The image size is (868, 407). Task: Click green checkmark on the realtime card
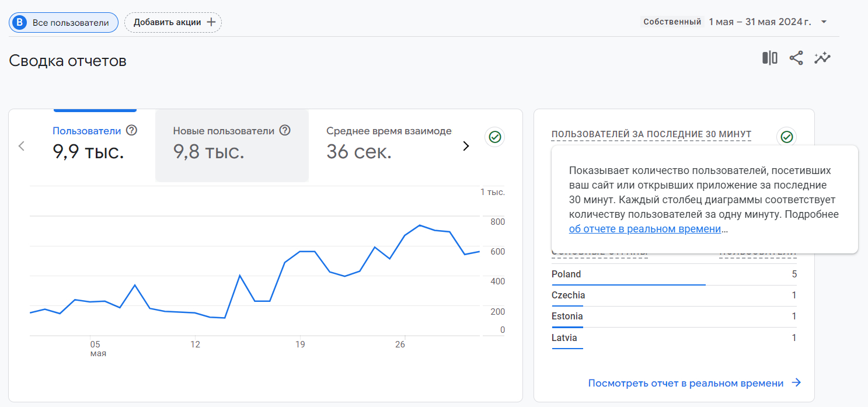click(x=787, y=137)
